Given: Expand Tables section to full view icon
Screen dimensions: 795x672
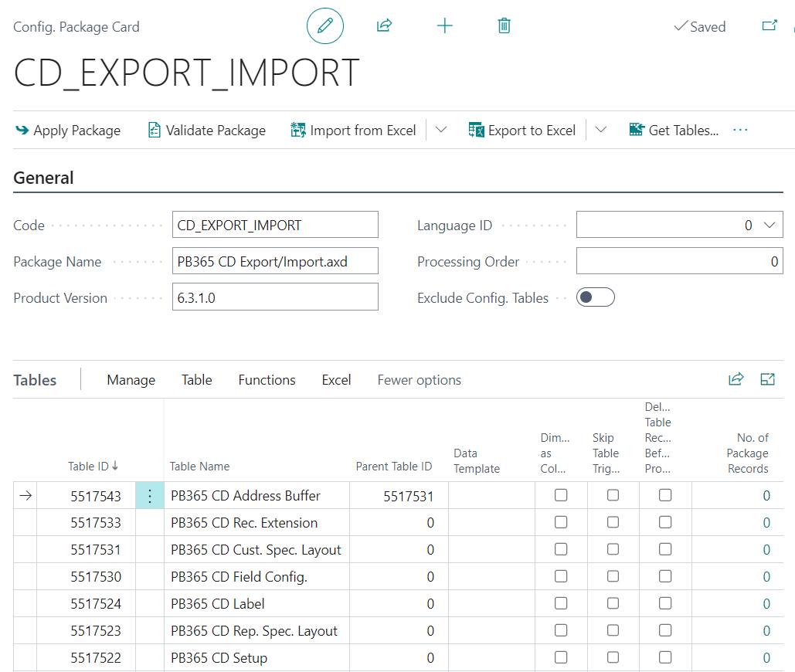Looking at the screenshot, I should pos(768,379).
